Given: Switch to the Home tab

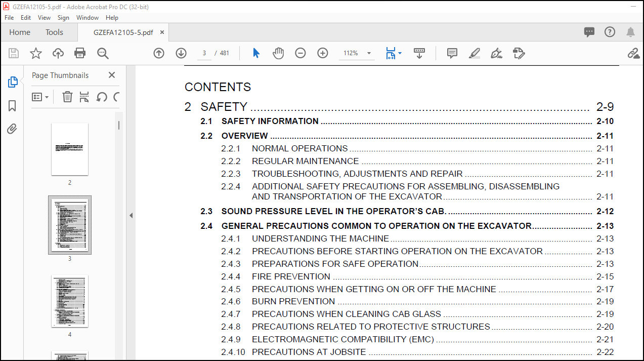Looking at the screenshot, I should [x=20, y=32].
